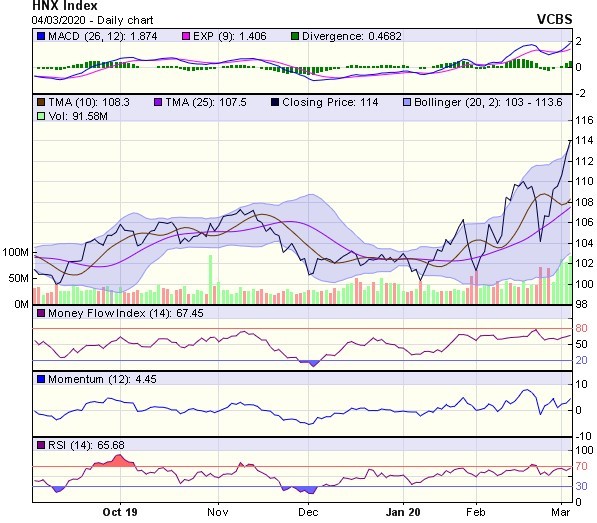Viewport: 597px width, 523px height.
Task: Click the RSI (14) legend swatch
Action: click(x=41, y=445)
